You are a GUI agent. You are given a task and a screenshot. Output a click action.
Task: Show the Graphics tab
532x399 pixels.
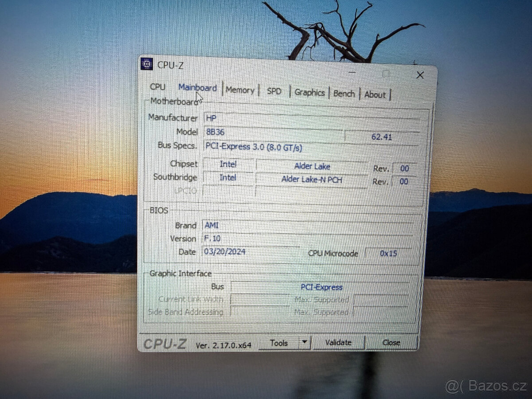click(x=309, y=92)
